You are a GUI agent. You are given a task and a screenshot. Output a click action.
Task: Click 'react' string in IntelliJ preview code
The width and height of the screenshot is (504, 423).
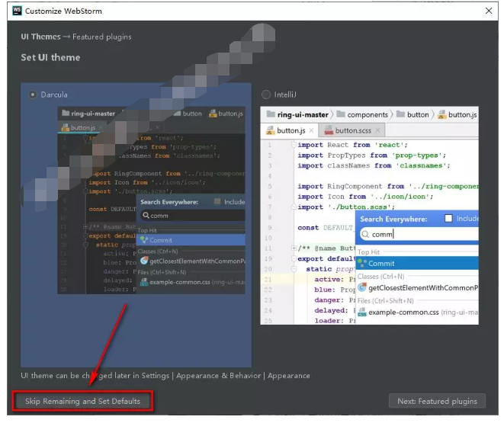click(389, 145)
